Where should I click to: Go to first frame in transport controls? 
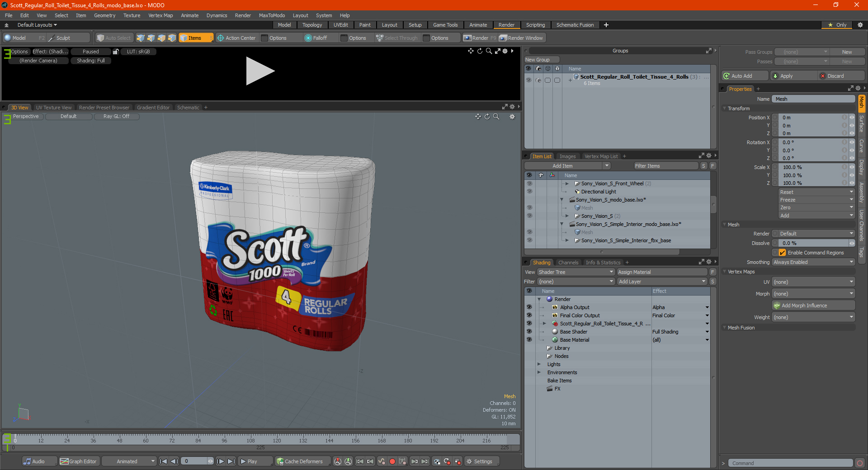click(164, 461)
